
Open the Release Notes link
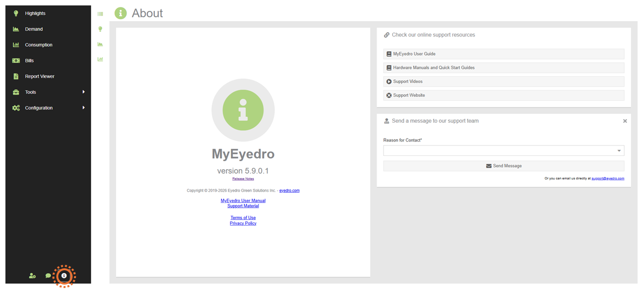coord(243,179)
